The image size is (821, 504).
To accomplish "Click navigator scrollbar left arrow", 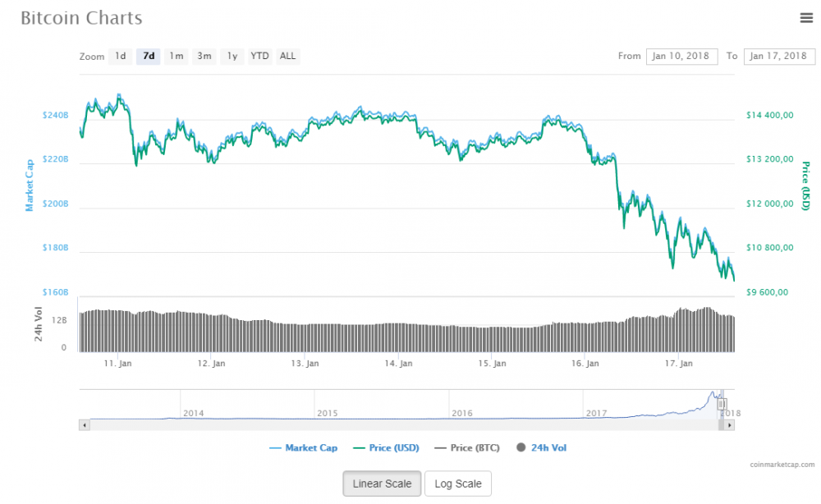I will (x=84, y=425).
